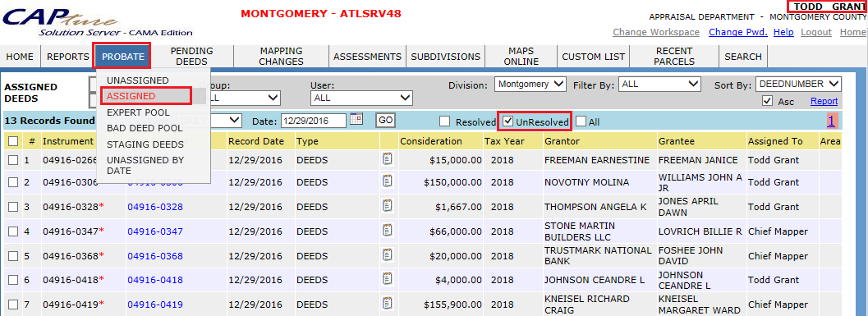868x316 pixels.
Task: Select row 6 checkbox for 04916-0418
Action: click(13, 280)
